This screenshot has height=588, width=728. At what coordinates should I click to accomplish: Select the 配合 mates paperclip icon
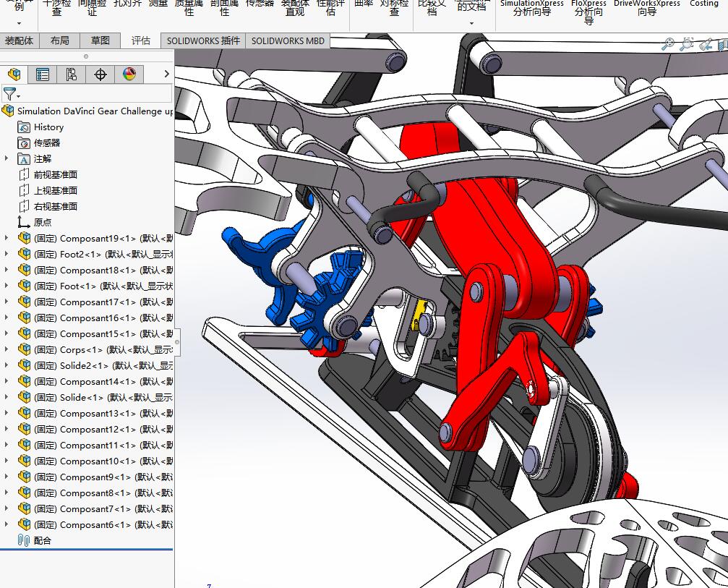pos(24,540)
